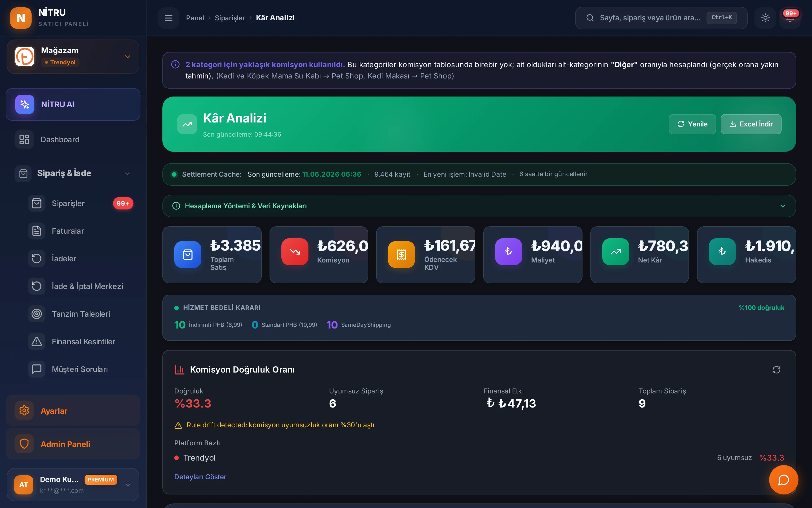The width and height of the screenshot is (812, 508).
Task: Navigate to Panel breadcrumb
Action: pos(195,18)
